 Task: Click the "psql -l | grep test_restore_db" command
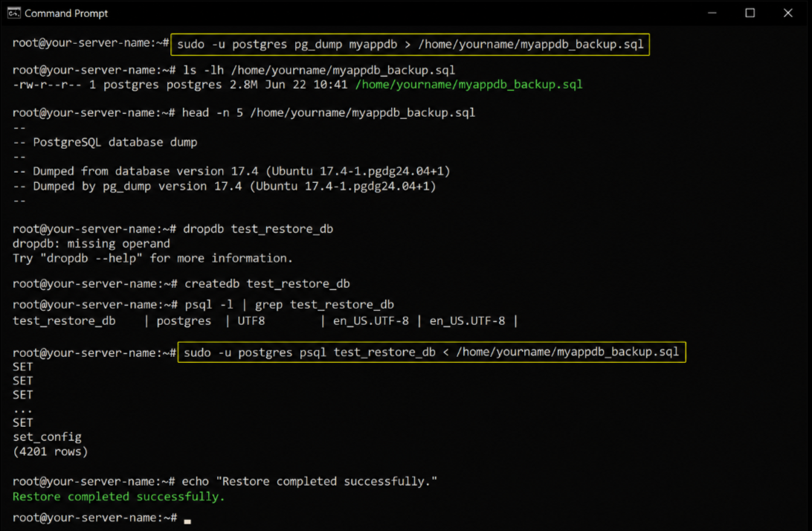(289, 305)
